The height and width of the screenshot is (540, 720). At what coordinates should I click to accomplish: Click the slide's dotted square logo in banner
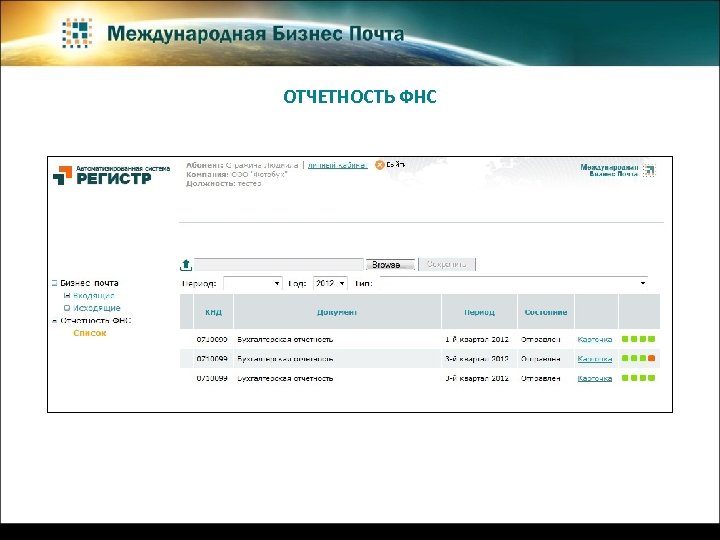tap(77, 33)
